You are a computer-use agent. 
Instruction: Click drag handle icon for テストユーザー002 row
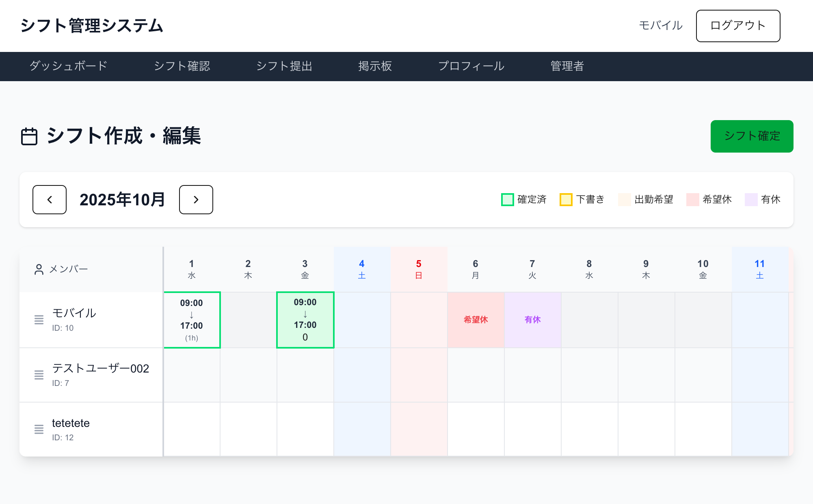coord(39,375)
